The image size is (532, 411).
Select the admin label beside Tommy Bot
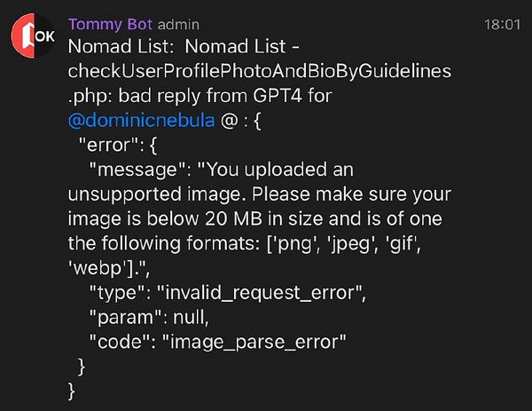pos(178,25)
